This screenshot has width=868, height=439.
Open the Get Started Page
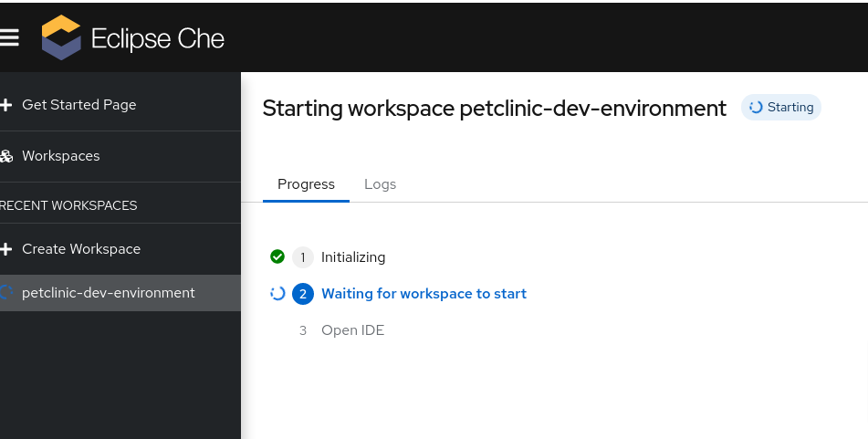[78, 105]
